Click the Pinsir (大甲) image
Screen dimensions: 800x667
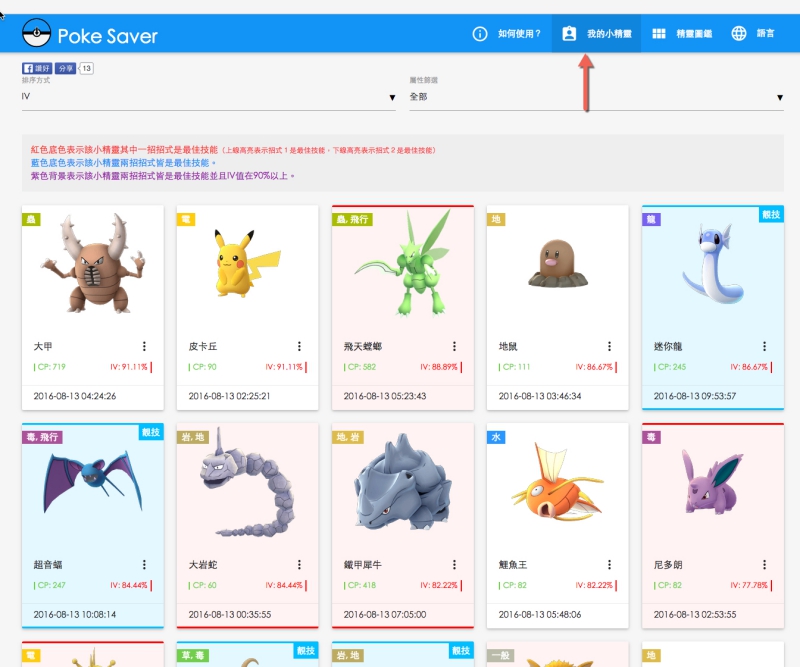(93, 263)
